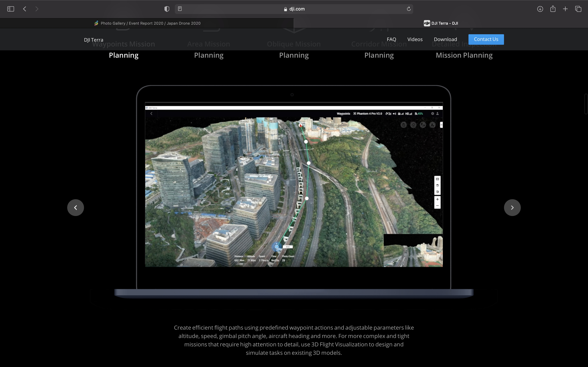Image resolution: width=588 pixels, height=367 pixels.
Task: Open the privacy report shield icon
Action: (167, 9)
